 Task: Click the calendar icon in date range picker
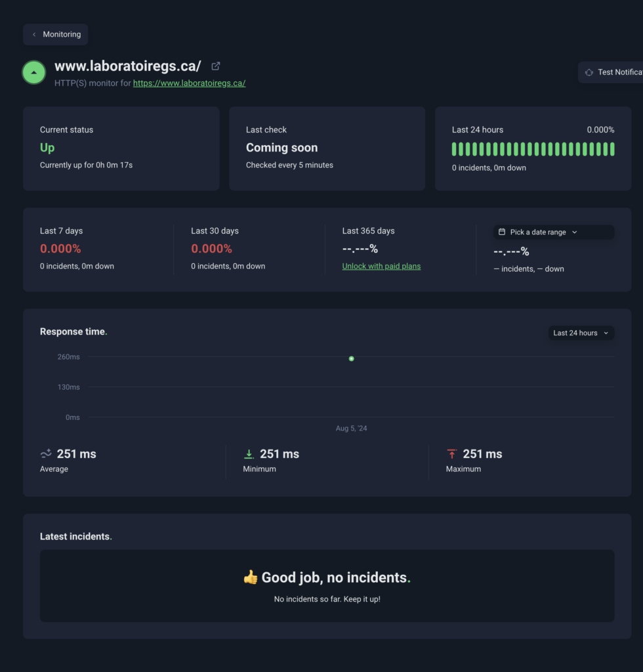502,232
